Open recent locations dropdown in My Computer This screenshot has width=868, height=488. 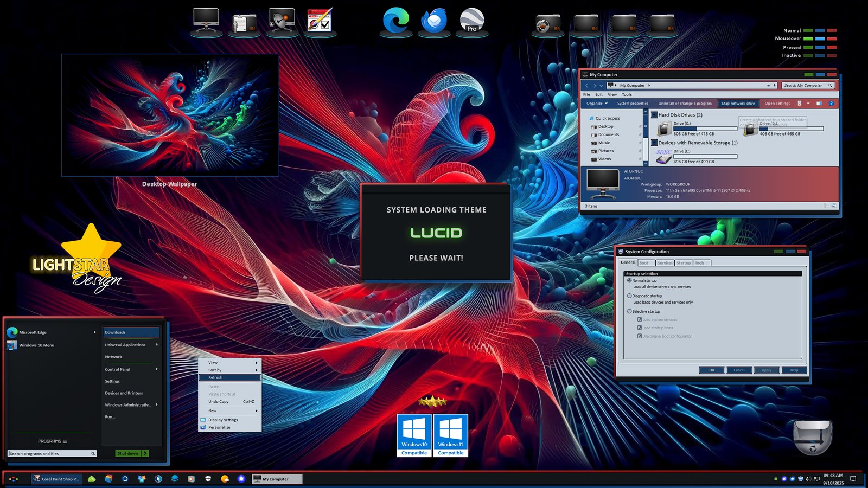601,85
